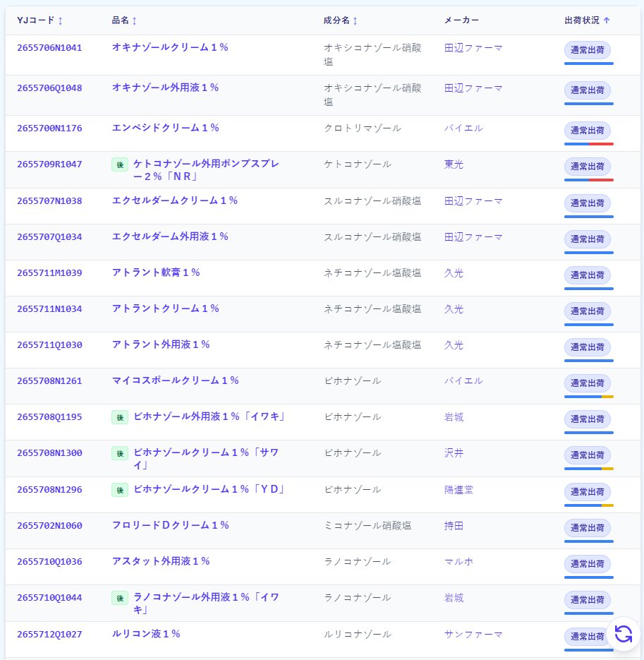The width and height of the screenshot is (644, 660).
Task: Click blue-red status bar under エンペシドクリーム row
Action: click(x=589, y=144)
